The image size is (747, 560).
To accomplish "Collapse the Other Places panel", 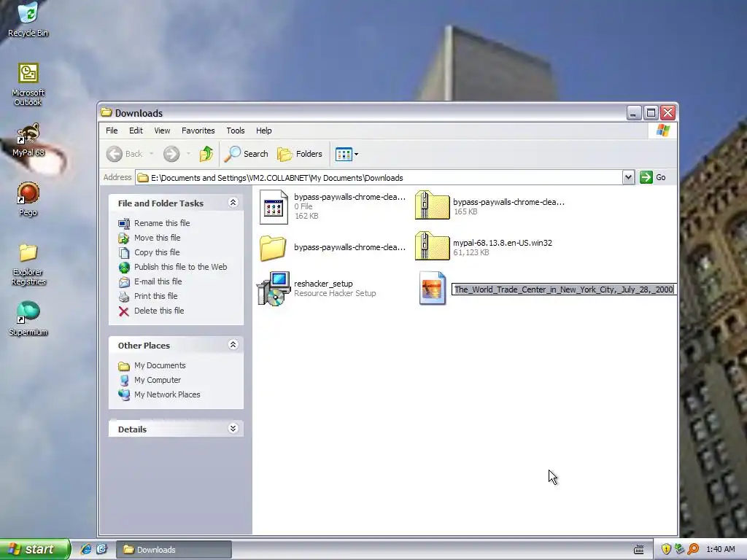I will [233, 345].
